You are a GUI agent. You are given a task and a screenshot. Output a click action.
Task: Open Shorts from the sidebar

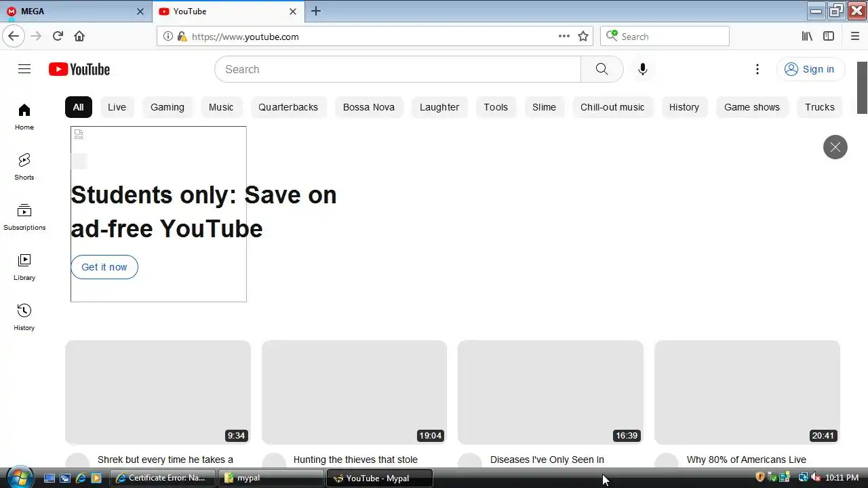point(24,167)
